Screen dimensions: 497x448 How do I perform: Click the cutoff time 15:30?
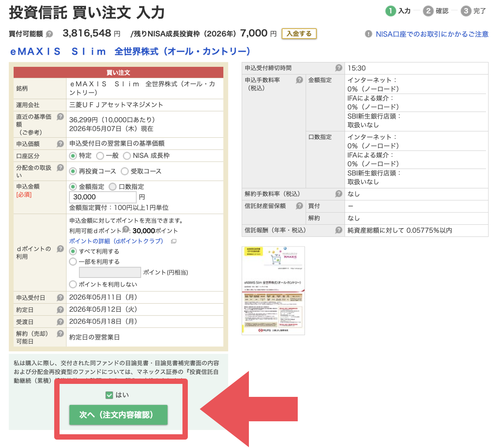pyautogui.click(x=357, y=68)
